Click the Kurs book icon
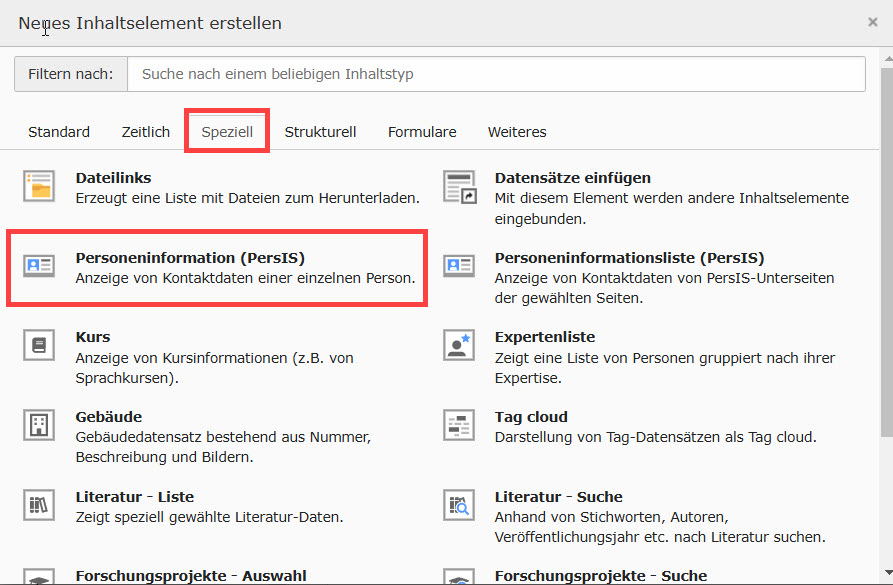 pyautogui.click(x=39, y=345)
